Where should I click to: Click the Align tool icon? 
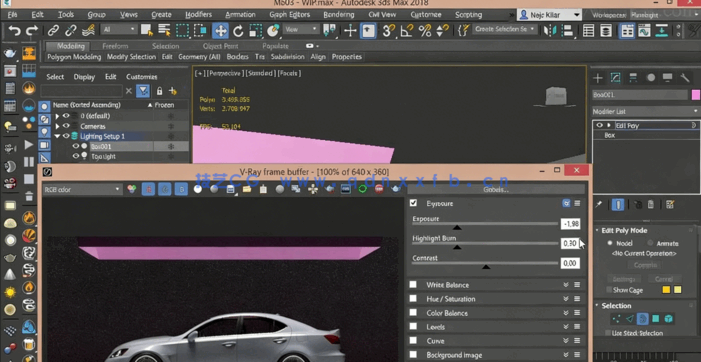567,31
